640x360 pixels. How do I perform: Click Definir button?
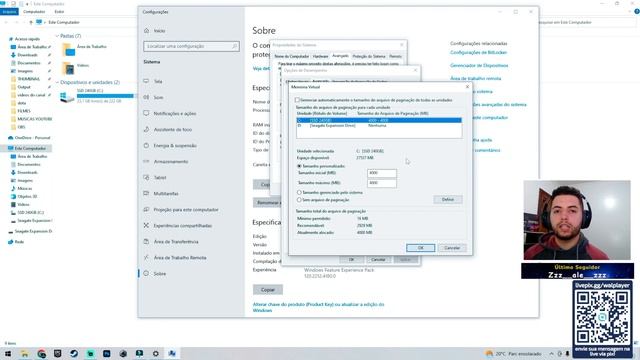448,200
